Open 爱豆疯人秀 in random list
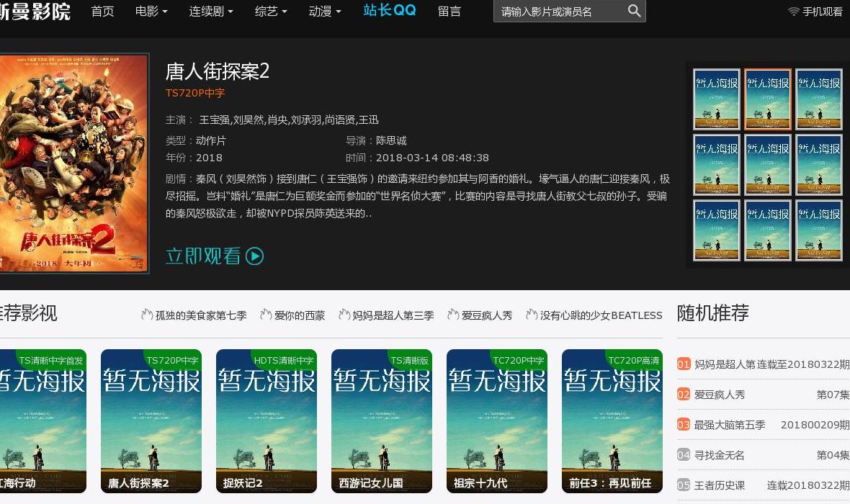850x504 pixels. [x=720, y=395]
